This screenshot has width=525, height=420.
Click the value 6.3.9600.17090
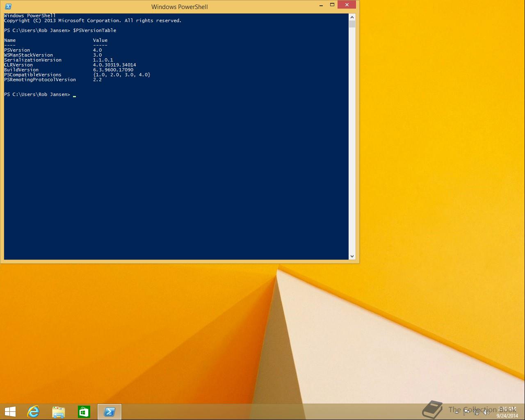point(113,70)
